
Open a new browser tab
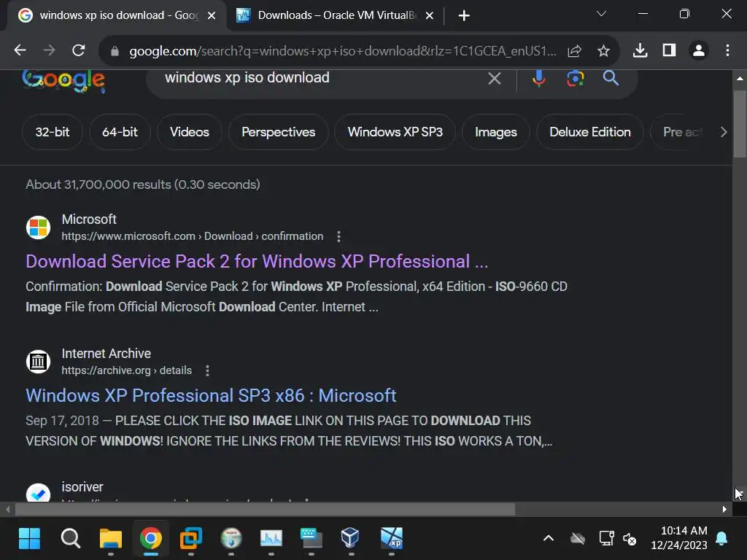pyautogui.click(x=463, y=16)
